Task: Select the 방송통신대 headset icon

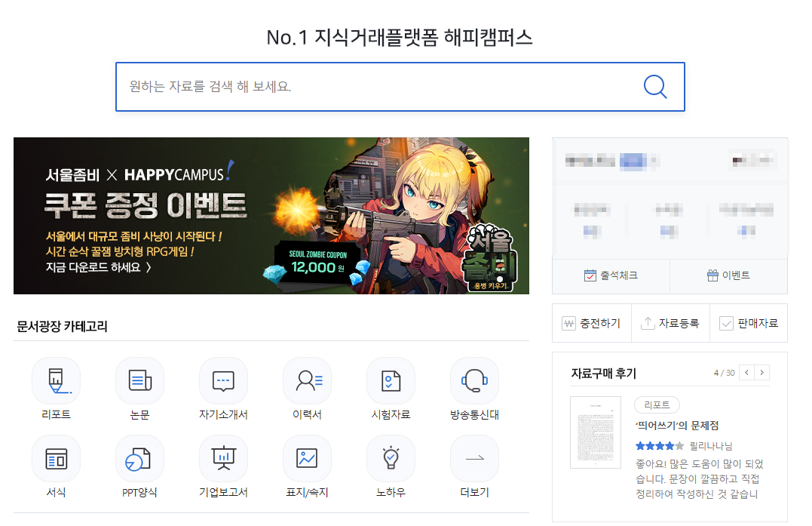Action: (474, 381)
